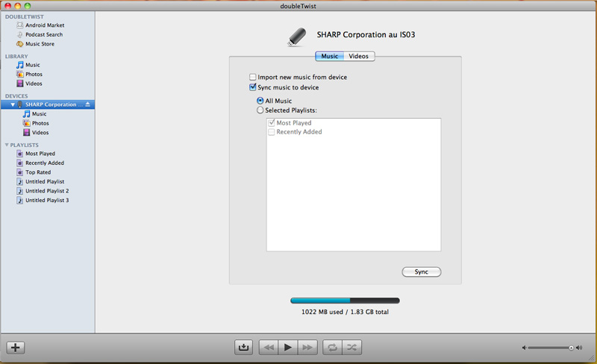
Task: Toggle Recently Added checkbox in playlist list
Action: tap(272, 132)
